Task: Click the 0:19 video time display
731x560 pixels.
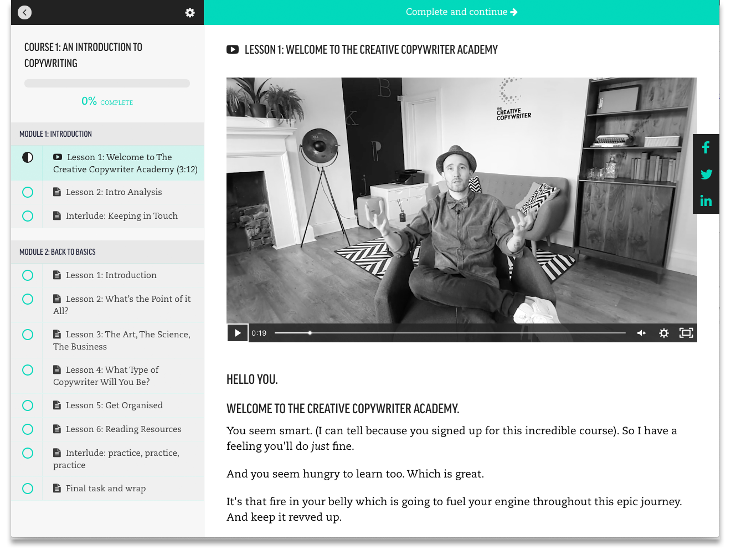Action: (259, 333)
